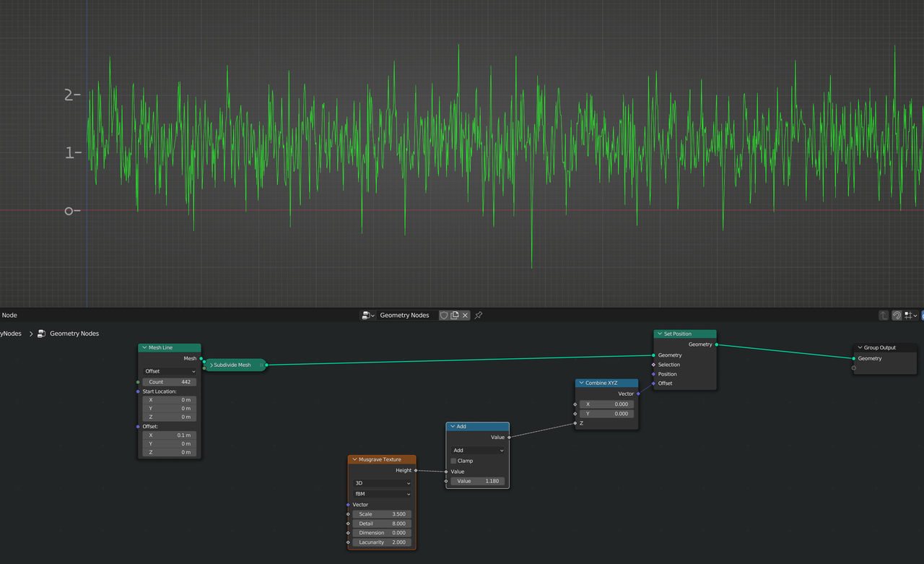The width and height of the screenshot is (924, 564).
Task: Click the Geometry Nodes breadcrumb icon
Action: pos(42,334)
